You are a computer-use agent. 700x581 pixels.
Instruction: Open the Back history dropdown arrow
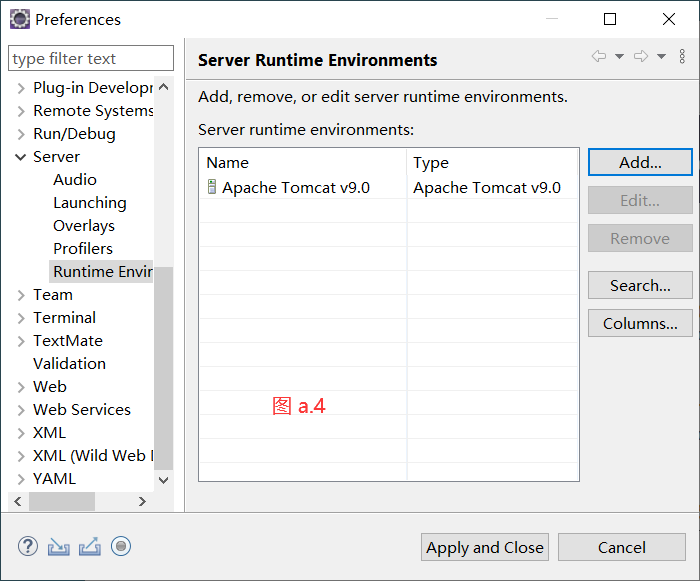pos(619,57)
